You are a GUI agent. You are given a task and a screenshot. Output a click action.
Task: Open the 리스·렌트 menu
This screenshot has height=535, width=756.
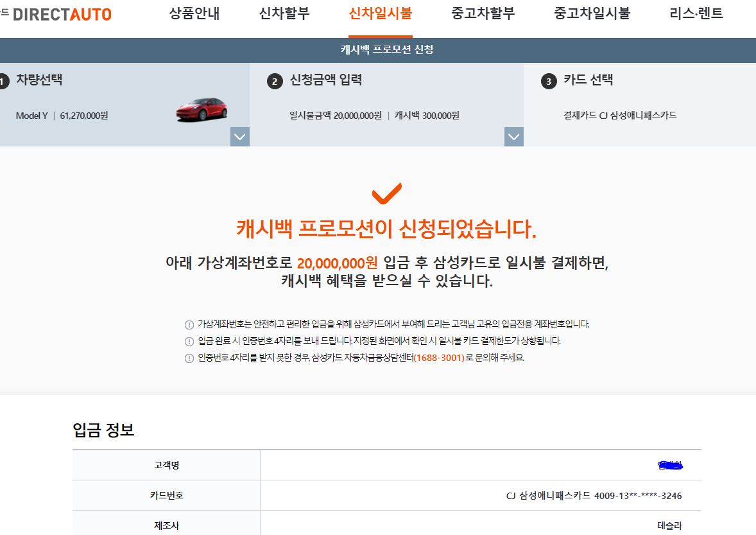tap(696, 13)
